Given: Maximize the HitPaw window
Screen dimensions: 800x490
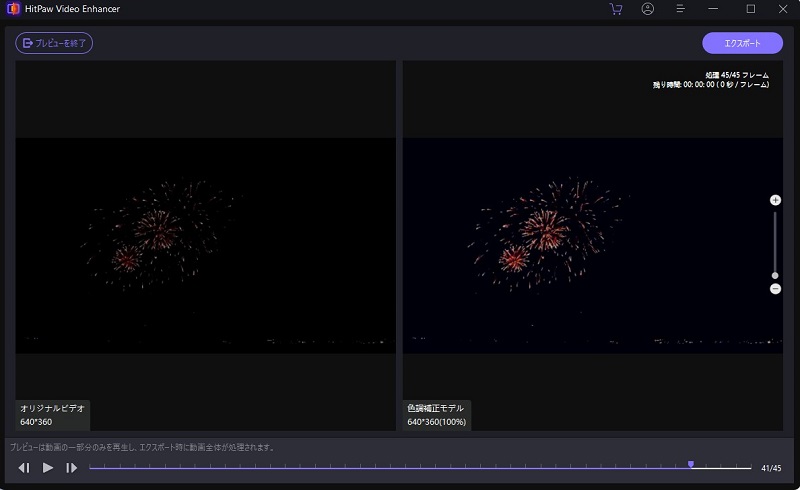Looking at the screenshot, I should [751, 9].
